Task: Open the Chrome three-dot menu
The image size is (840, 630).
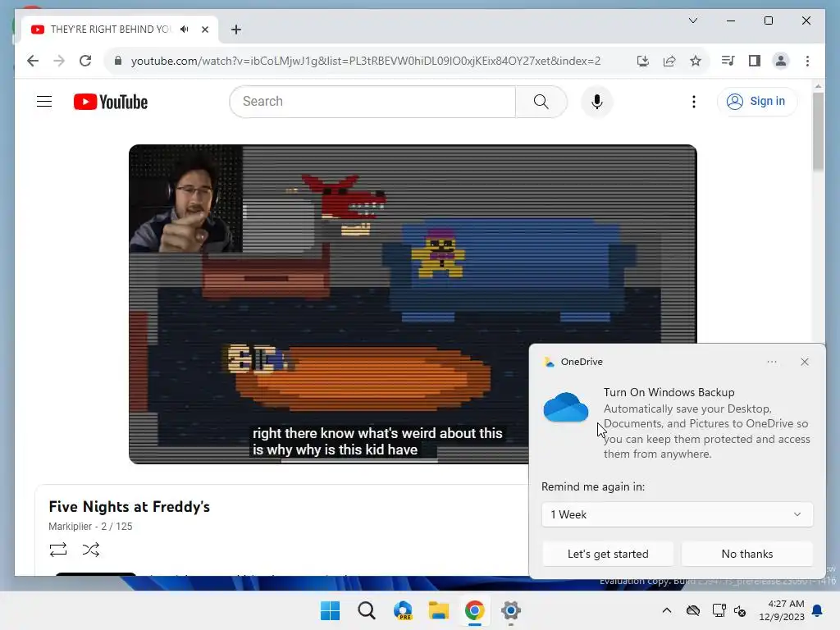Action: pos(807,61)
